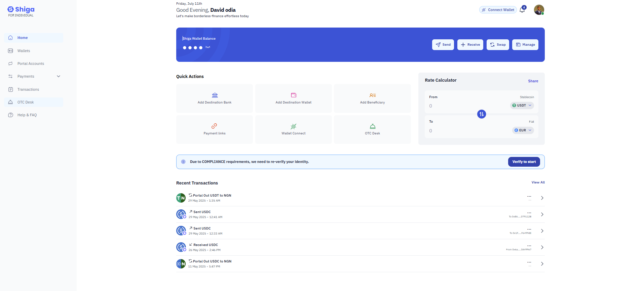Click the Wallets sidebar icon
The height and width of the screenshot is (291, 644).
click(x=10, y=51)
